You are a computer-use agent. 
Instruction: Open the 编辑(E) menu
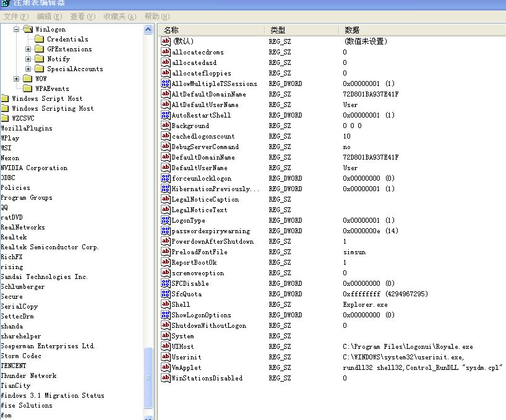pos(49,17)
